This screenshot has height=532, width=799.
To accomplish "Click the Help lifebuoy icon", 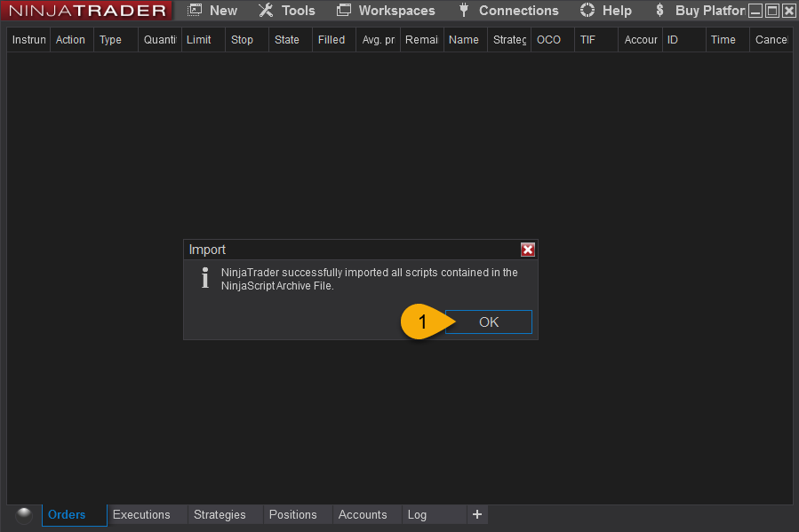I will [587, 10].
